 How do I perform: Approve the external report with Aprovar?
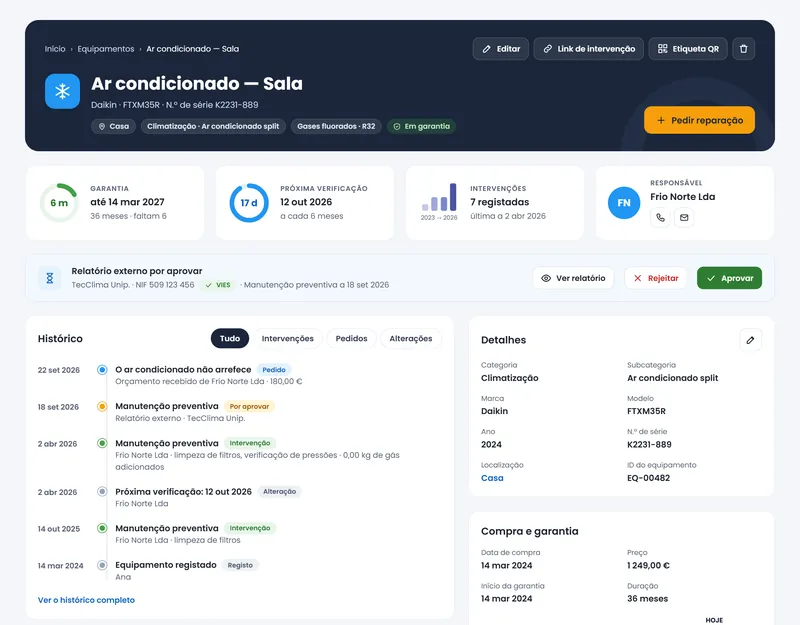(729, 278)
